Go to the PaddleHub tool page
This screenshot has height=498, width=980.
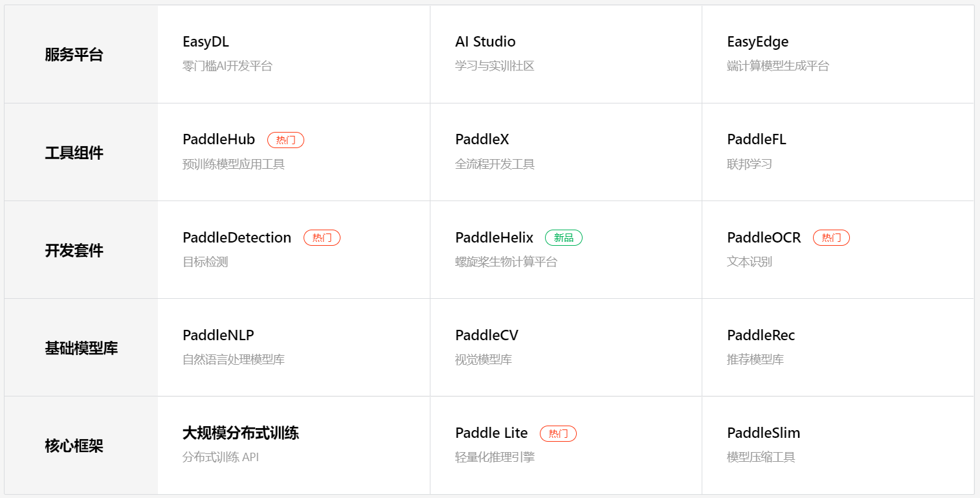(219, 140)
